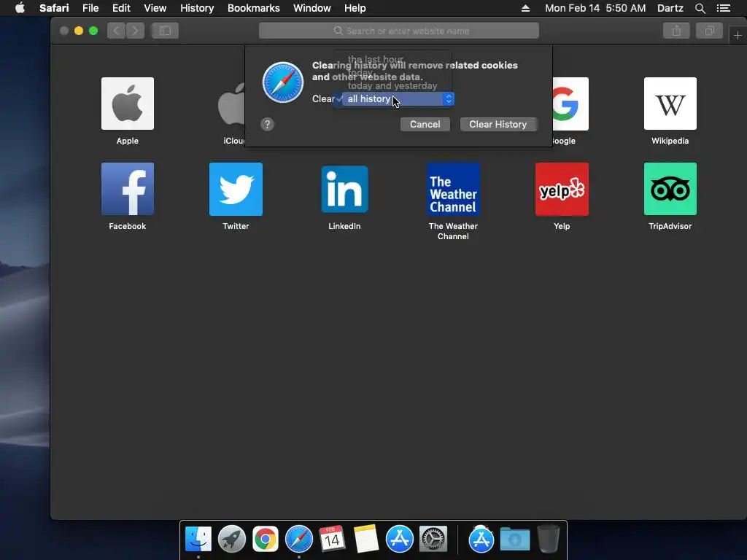The height and width of the screenshot is (560, 747).
Task: Open Notes from the Dock
Action: tap(366, 539)
